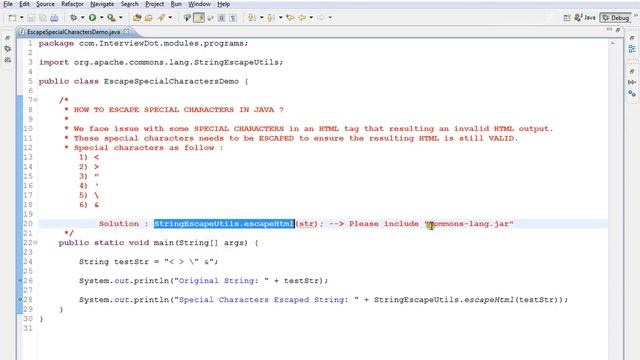Maximize the editor area
Viewport: 640px width, 360px height.
[618, 29]
